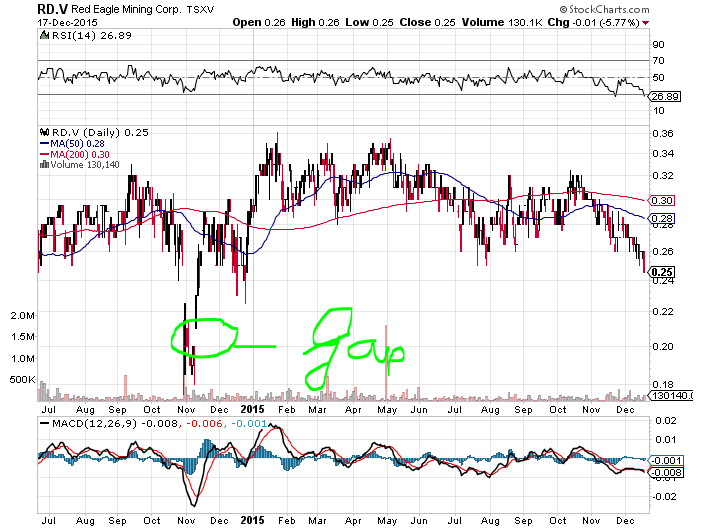Click the Volume 130.1K value in header
The image size is (726, 531).
(x=501, y=22)
